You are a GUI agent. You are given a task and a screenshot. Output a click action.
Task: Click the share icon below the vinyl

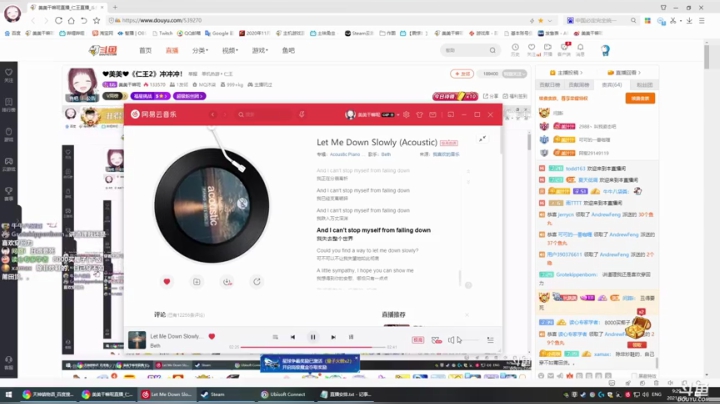point(257,281)
